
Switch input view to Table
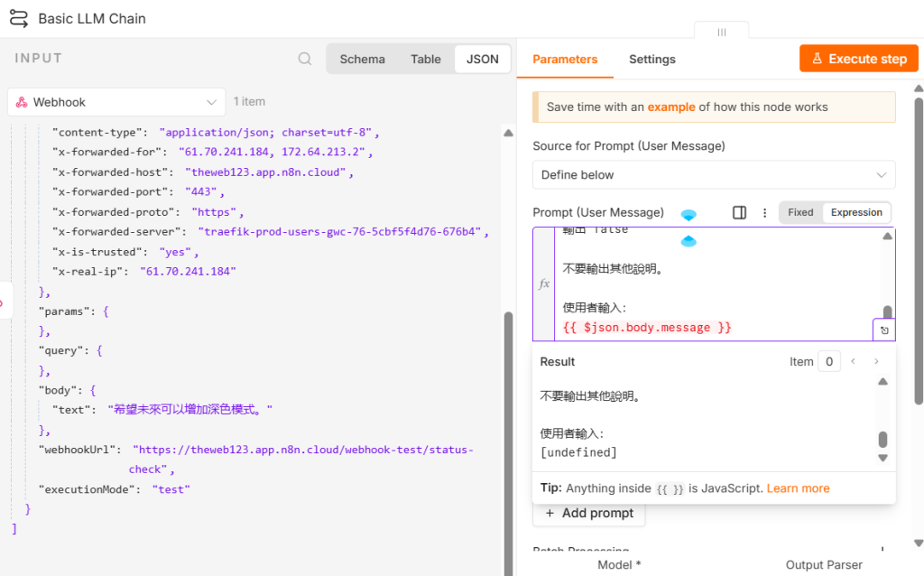click(x=426, y=59)
